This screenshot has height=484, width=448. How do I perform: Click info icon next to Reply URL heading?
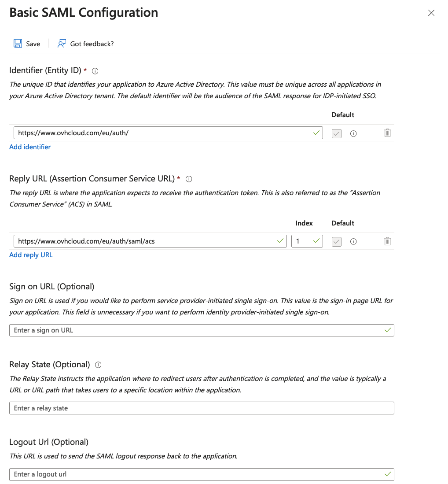(189, 179)
